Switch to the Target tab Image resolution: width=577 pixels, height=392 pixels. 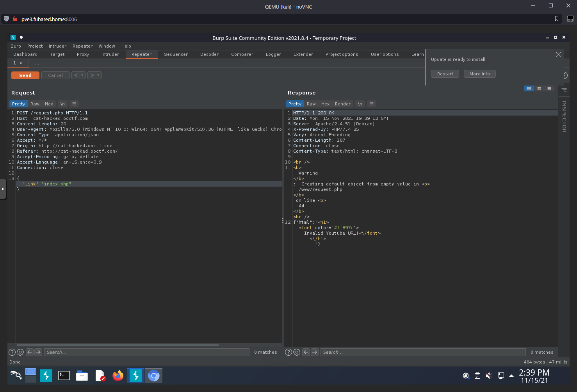click(57, 54)
